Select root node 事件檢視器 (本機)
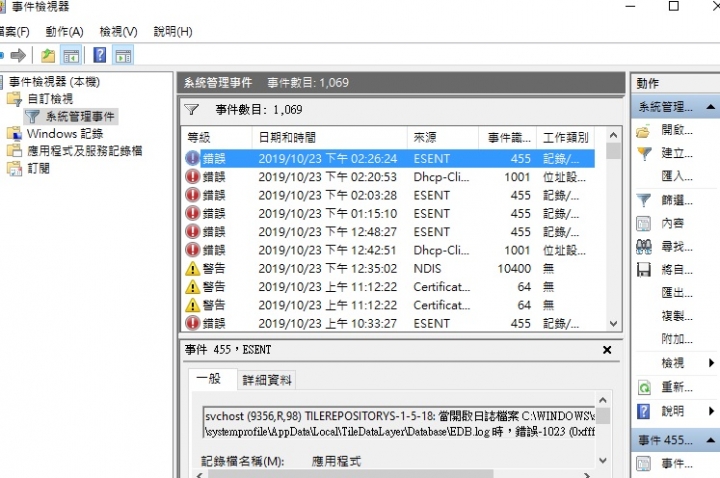Screen dimensions: 720x478 coord(54,82)
